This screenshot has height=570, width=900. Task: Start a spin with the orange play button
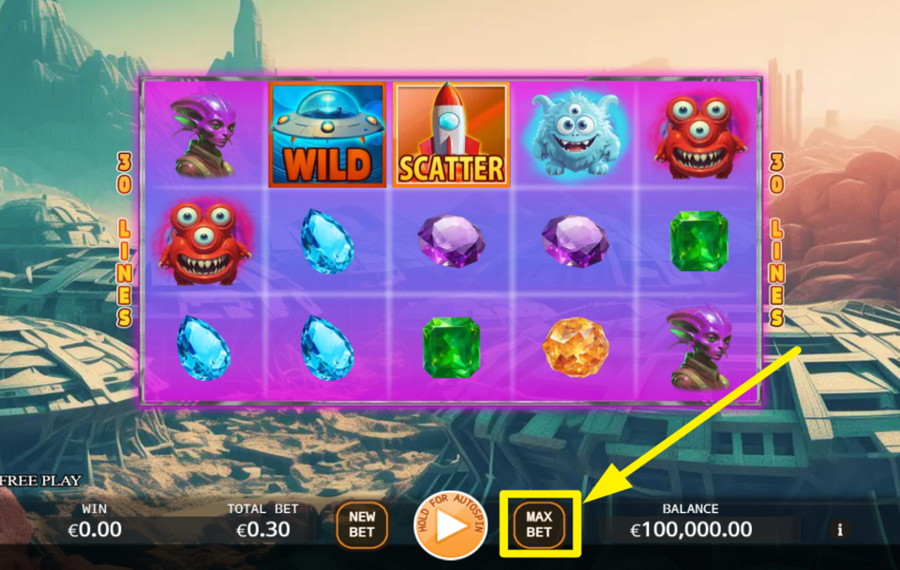click(451, 525)
